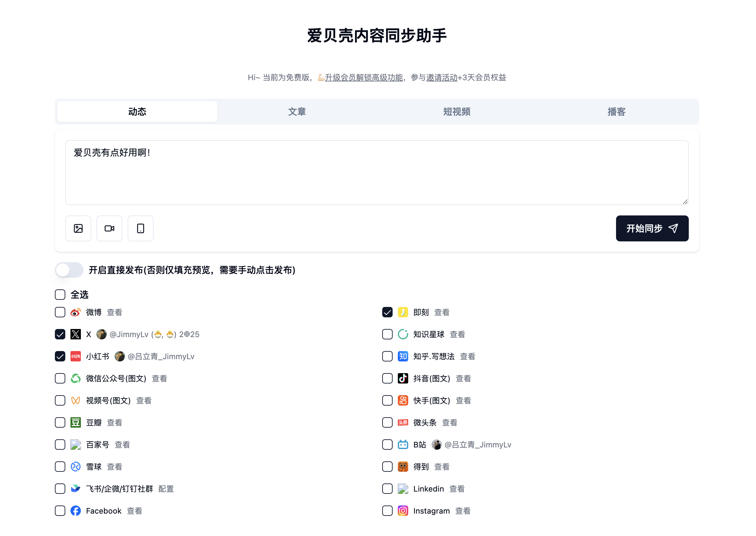Click the add video camera icon button
Screen dimensions: 756x536
(110, 229)
